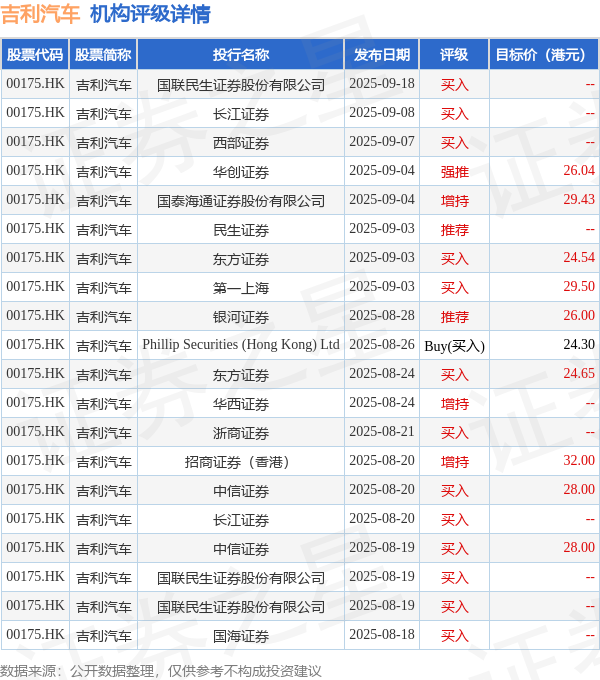Select the 浙商证券 broker cell
The image size is (600, 680).
pos(241,433)
